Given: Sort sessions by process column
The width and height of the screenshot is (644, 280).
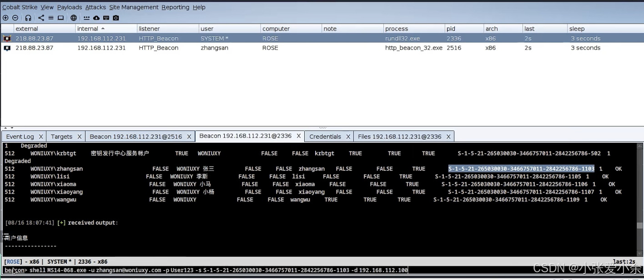Looking at the screenshot, I should point(414,29).
